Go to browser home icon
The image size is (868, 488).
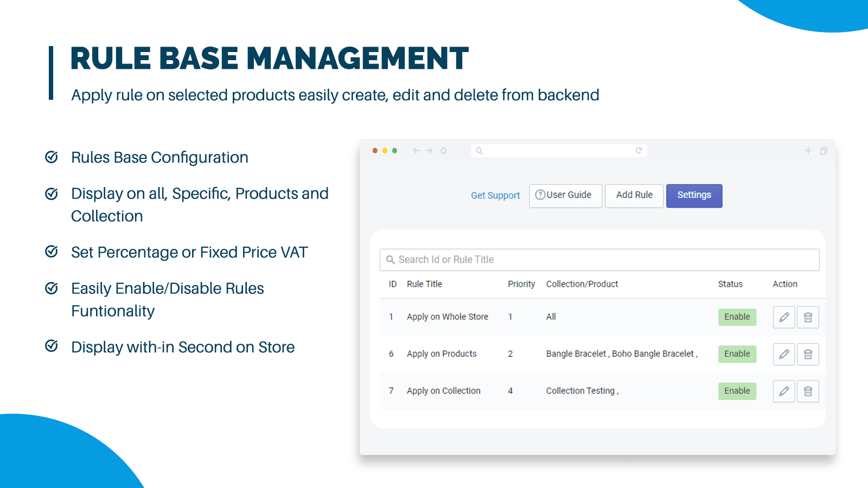(443, 151)
